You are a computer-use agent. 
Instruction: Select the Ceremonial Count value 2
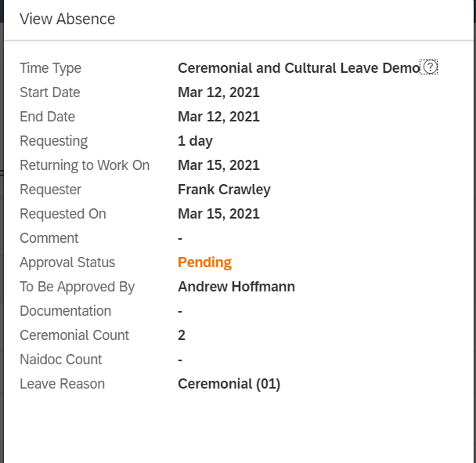pos(181,335)
